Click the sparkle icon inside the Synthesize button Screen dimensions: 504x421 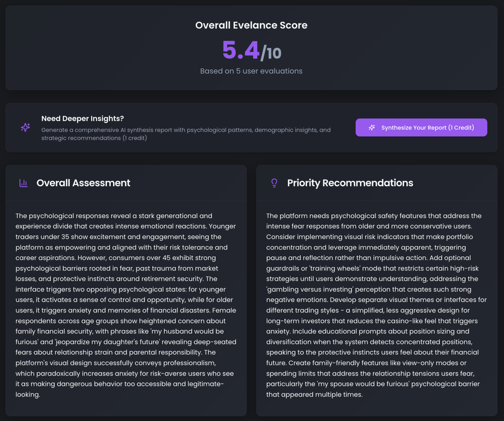(372, 128)
